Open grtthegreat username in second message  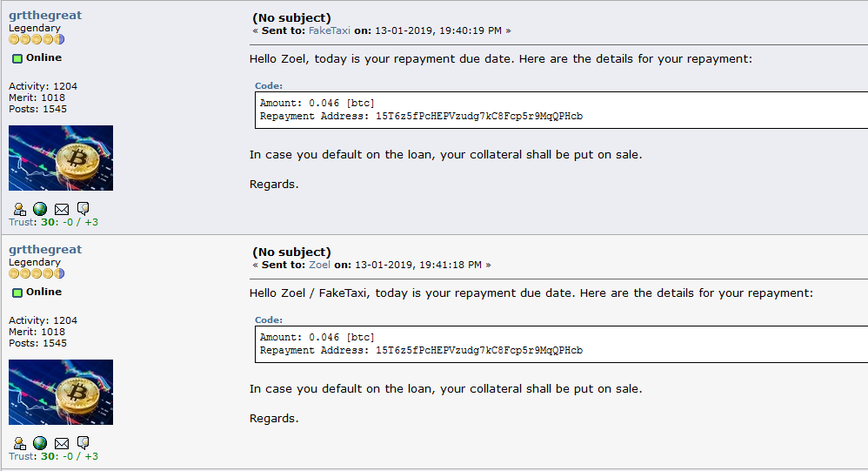[x=45, y=250]
